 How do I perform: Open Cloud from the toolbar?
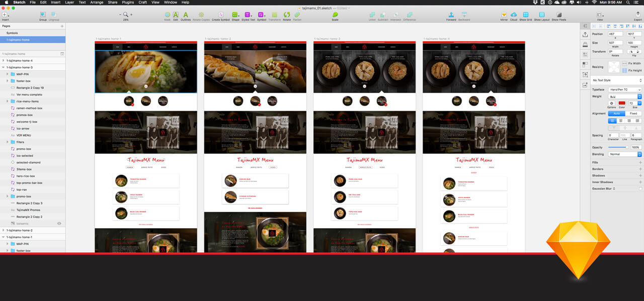coord(514,15)
